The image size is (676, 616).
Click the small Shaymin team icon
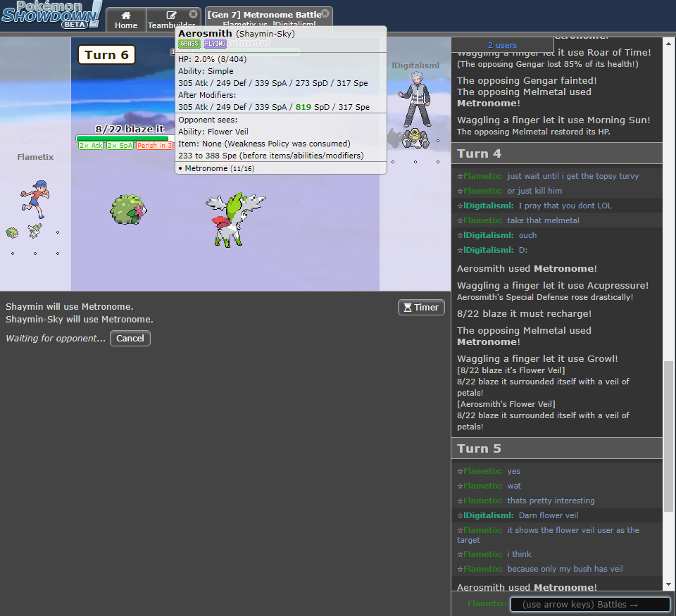[12, 233]
